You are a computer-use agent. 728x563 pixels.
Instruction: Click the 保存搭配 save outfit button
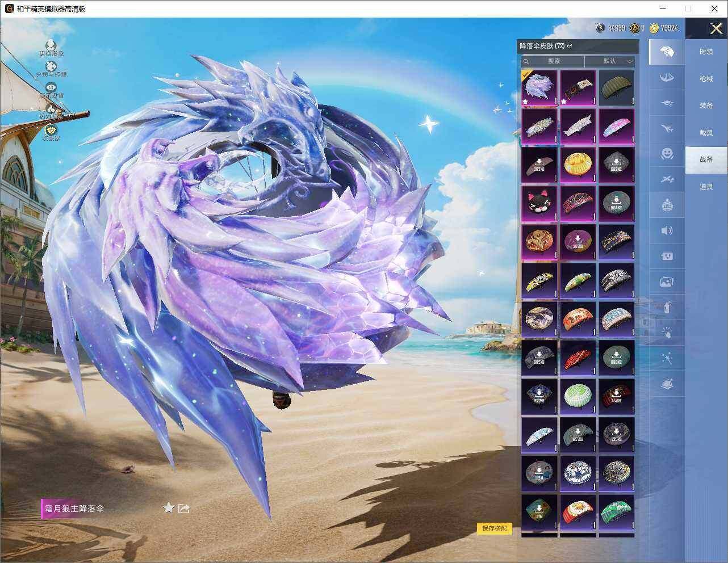tap(494, 528)
